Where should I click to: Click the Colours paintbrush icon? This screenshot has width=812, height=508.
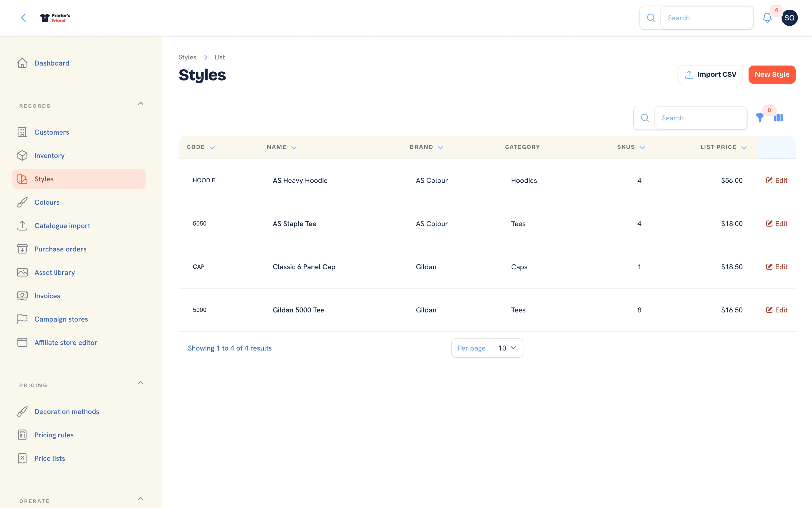[22, 202]
